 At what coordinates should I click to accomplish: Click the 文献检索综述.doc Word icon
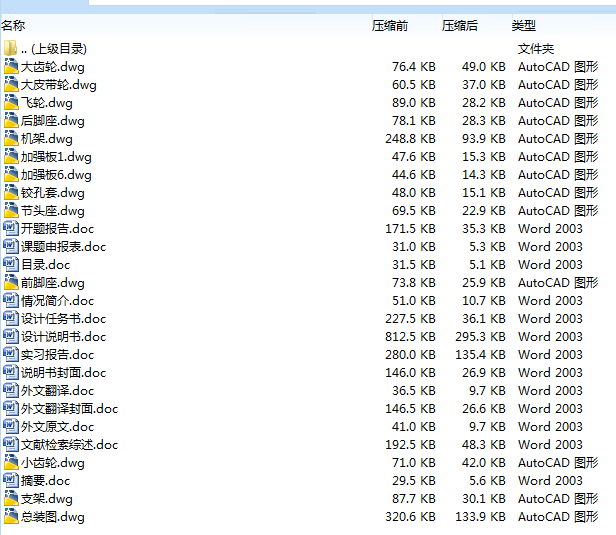(x=11, y=445)
